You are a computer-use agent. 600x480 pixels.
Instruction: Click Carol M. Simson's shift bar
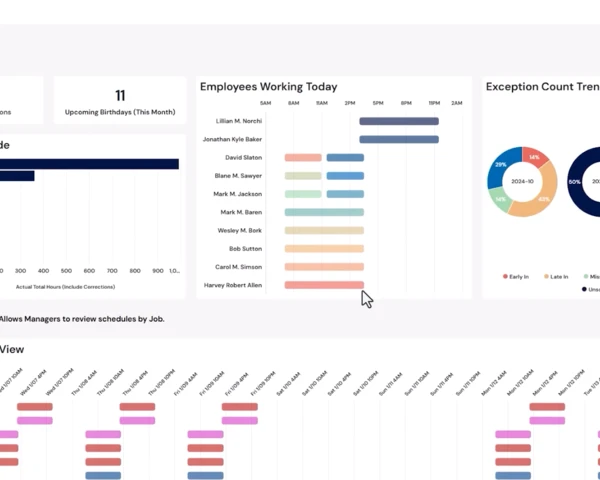coord(324,267)
